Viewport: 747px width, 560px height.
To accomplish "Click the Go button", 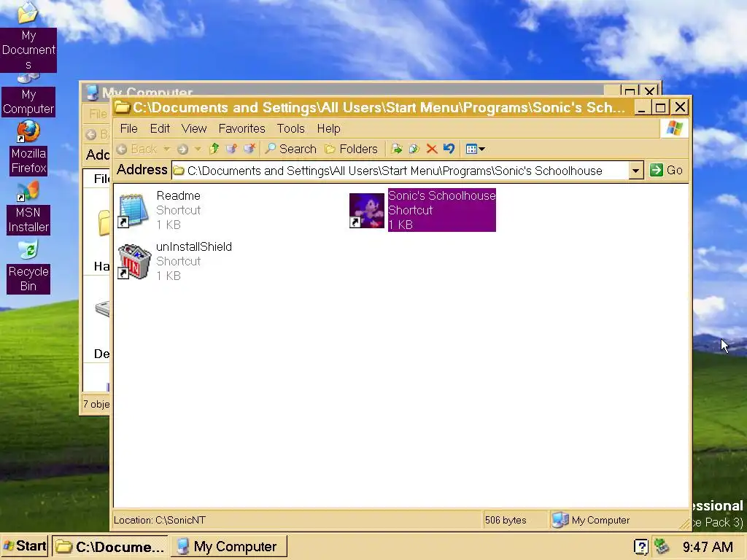I will click(x=667, y=170).
